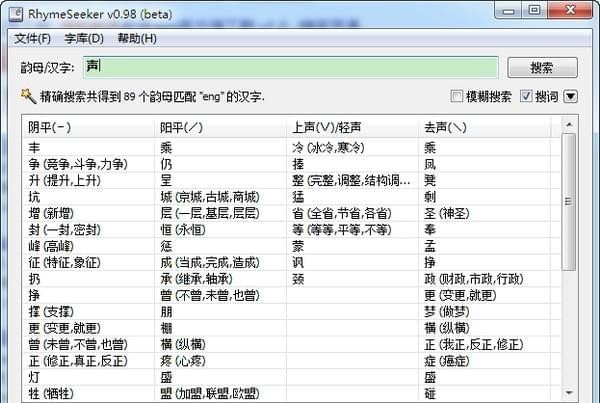
Task: Select 封 (一封,密封) entry
Action: click(x=64, y=230)
